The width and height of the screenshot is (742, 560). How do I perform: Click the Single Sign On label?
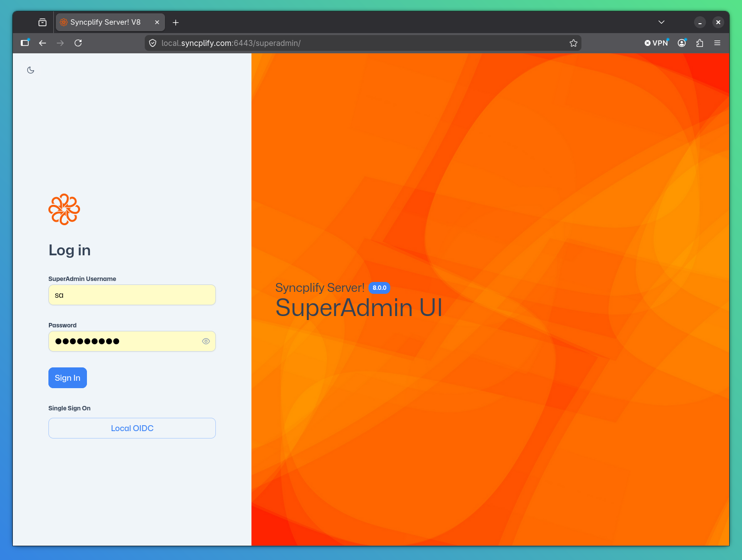click(x=69, y=408)
